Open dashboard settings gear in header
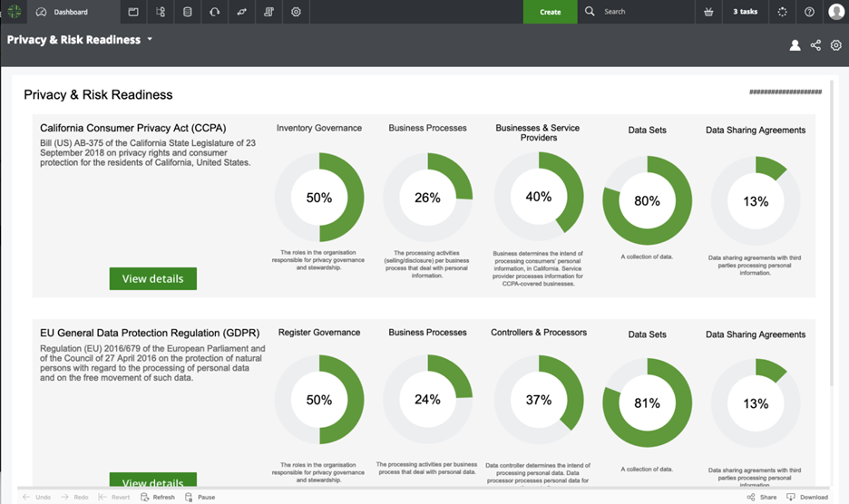849x504 pixels. tap(836, 45)
